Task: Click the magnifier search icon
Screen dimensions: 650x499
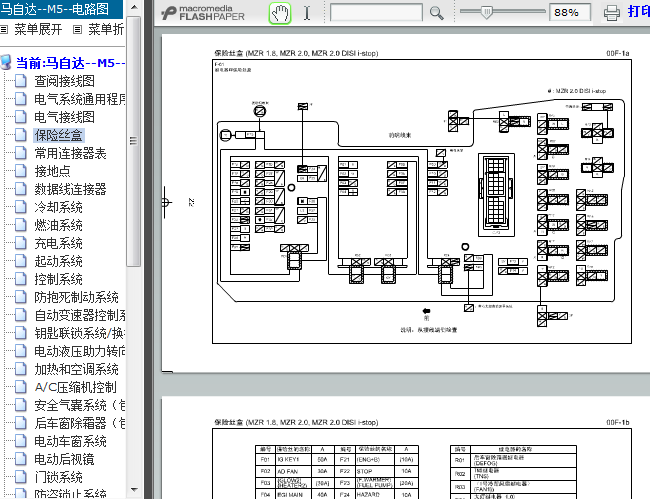Action: [436, 13]
